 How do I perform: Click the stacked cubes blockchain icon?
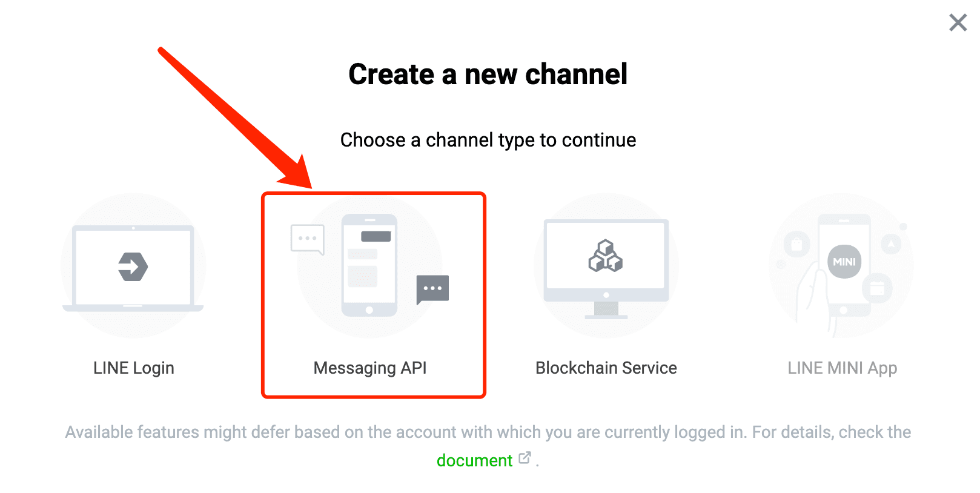point(606,256)
